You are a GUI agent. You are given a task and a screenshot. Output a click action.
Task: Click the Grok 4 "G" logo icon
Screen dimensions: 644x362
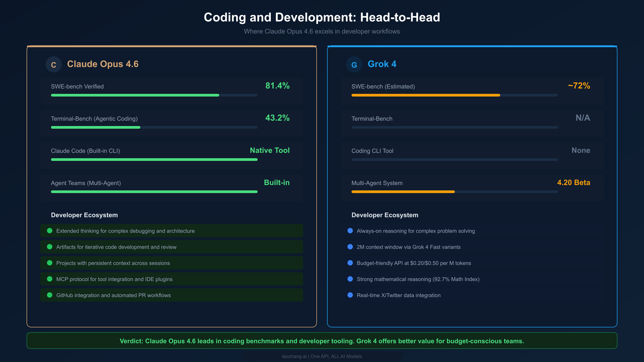click(x=354, y=64)
